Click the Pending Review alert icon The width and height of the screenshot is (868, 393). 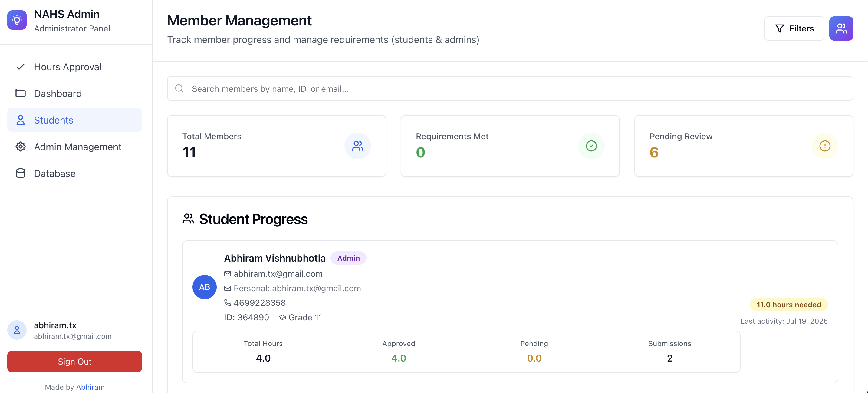pos(824,146)
